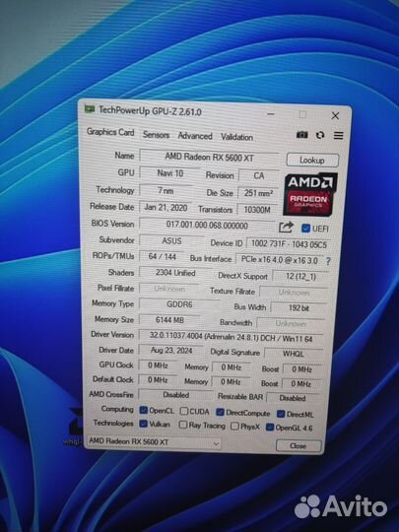Click the Default Clock value 0 MHz
The width and height of the screenshot is (399, 532).
pyautogui.click(x=158, y=379)
